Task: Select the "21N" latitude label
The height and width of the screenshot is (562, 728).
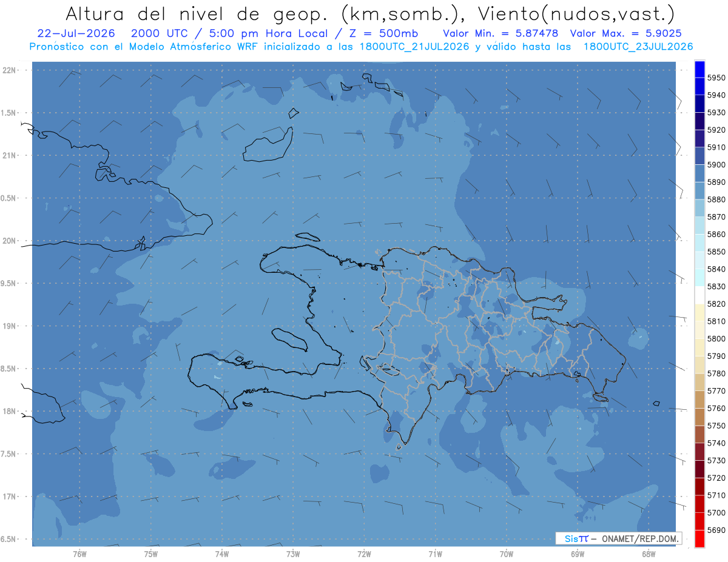Action: click(x=9, y=155)
